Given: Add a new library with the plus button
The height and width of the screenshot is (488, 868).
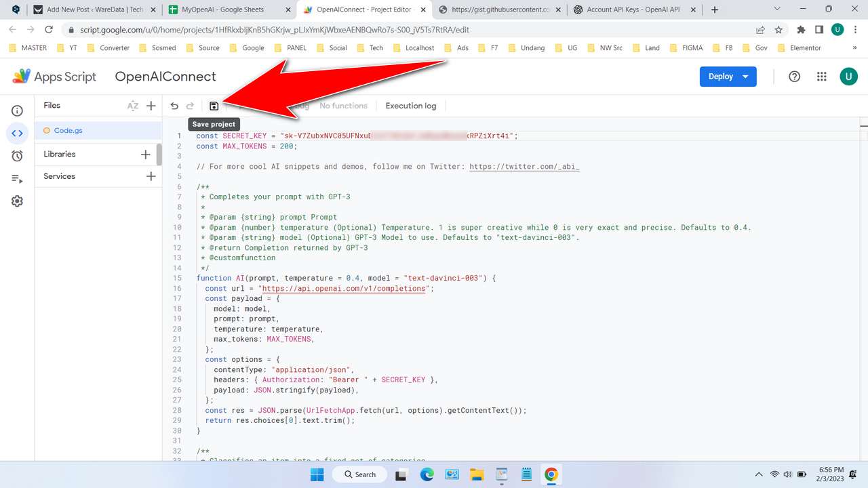Looking at the screenshot, I should (145, 154).
